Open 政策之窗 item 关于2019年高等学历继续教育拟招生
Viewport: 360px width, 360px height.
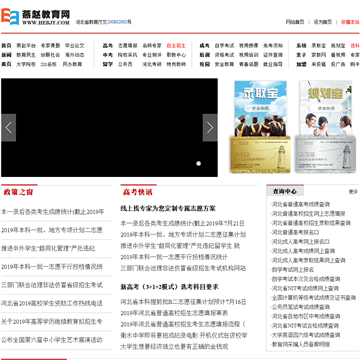(x=52, y=322)
